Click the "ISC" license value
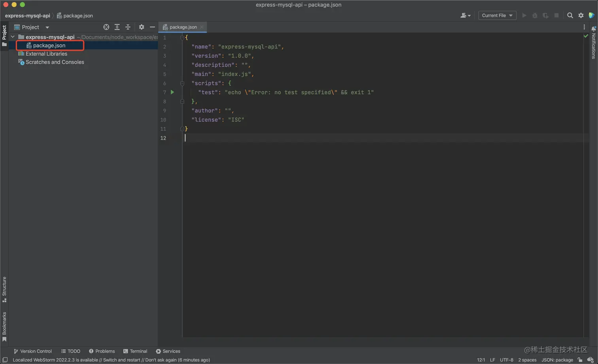Screen dimensions: 598x364 coord(236,119)
